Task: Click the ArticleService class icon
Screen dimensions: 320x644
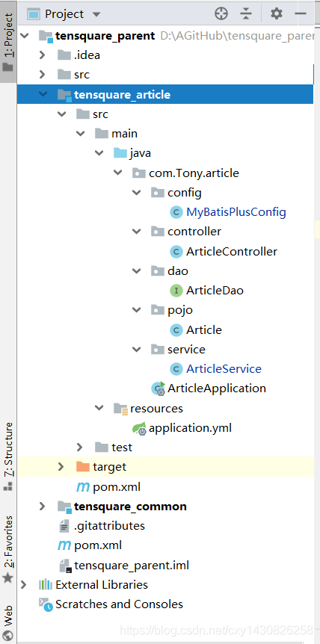Action: pos(176,369)
